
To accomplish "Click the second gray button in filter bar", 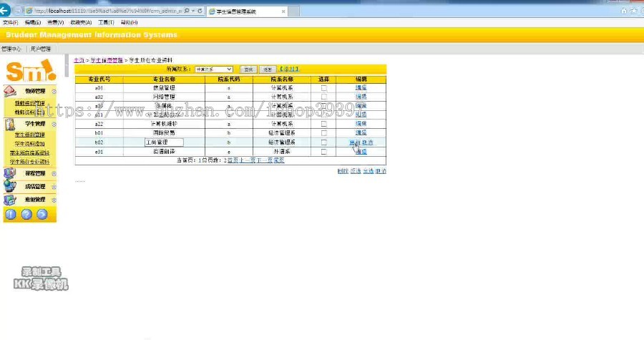I will coord(268,69).
